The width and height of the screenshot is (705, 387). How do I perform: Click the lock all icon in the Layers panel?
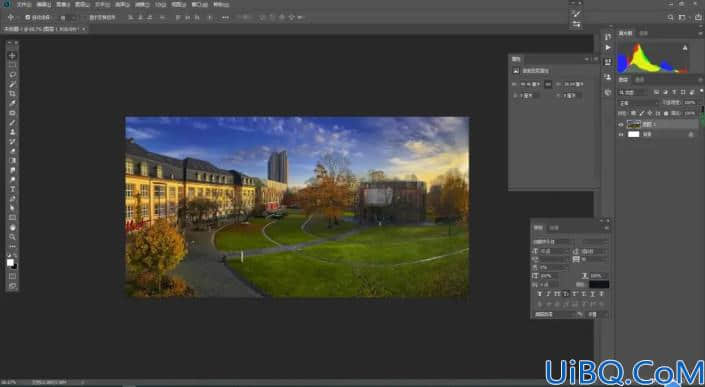665,113
